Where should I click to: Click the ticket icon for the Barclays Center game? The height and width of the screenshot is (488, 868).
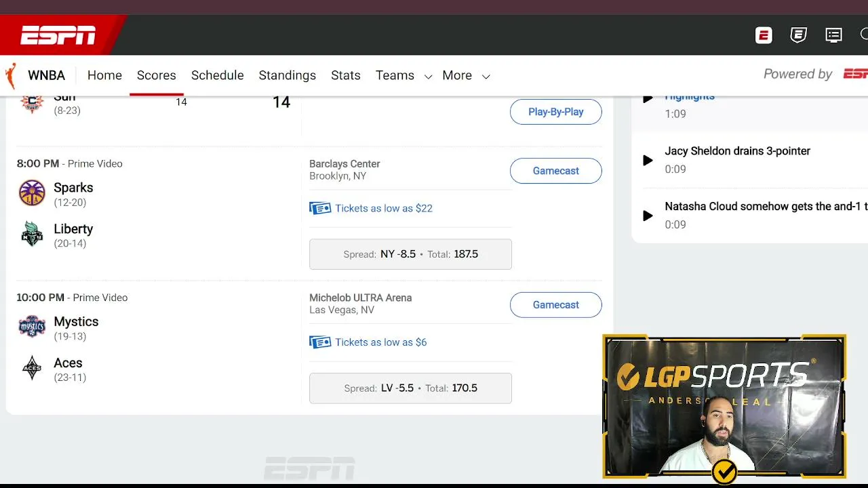(x=320, y=208)
